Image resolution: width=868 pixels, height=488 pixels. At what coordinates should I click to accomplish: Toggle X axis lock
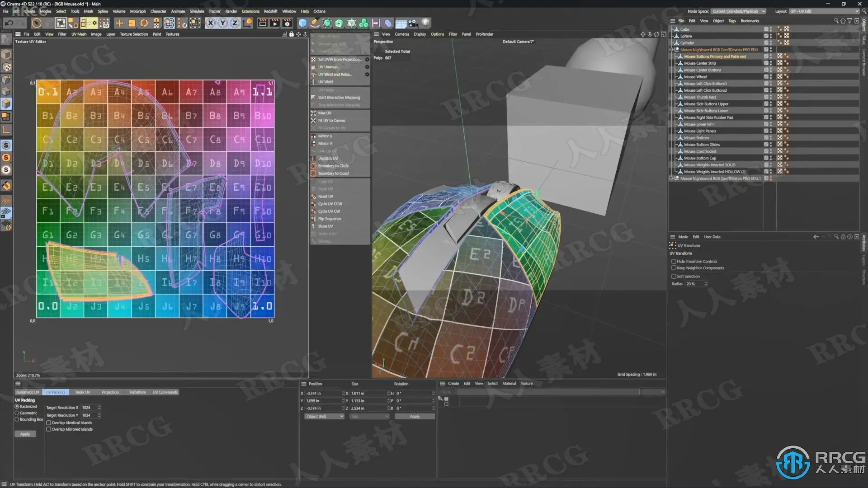click(210, 23)
